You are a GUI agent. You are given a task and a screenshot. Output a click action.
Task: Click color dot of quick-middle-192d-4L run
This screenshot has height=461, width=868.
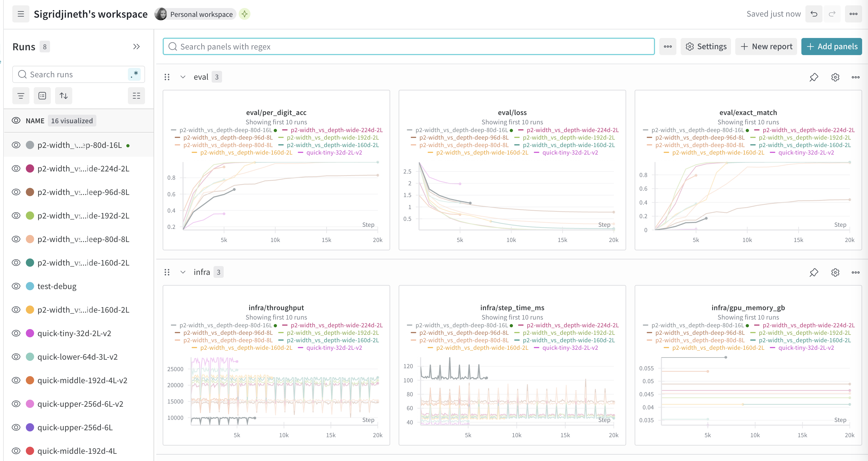pos(30,451)
